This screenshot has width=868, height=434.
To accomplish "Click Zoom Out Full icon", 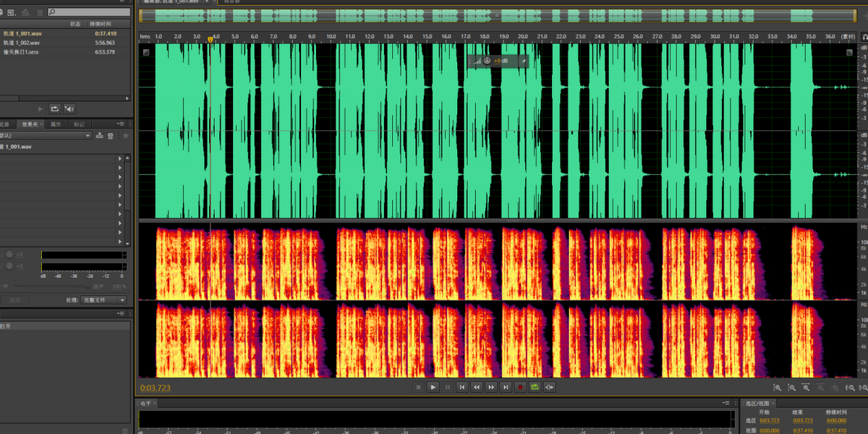I will pyautogui.click(x=835, y=388).
